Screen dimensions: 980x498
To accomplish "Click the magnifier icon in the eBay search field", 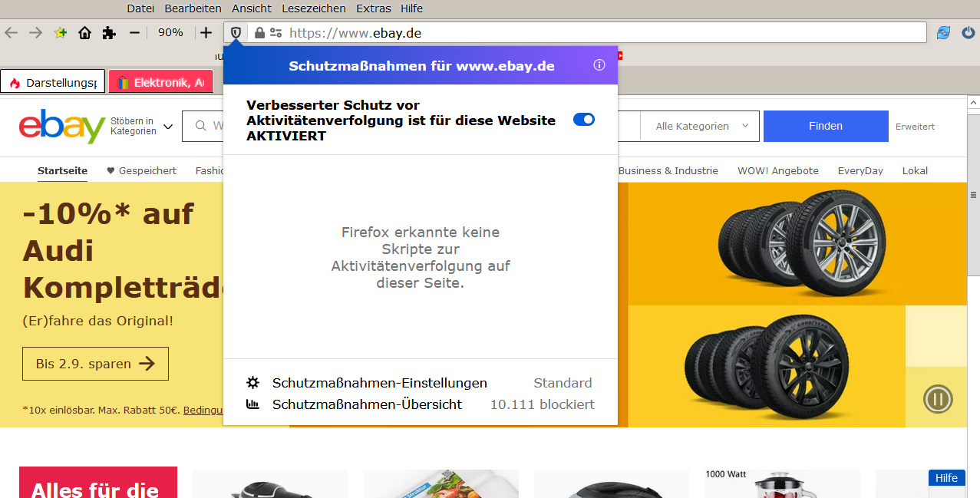I will coord(200,126).
